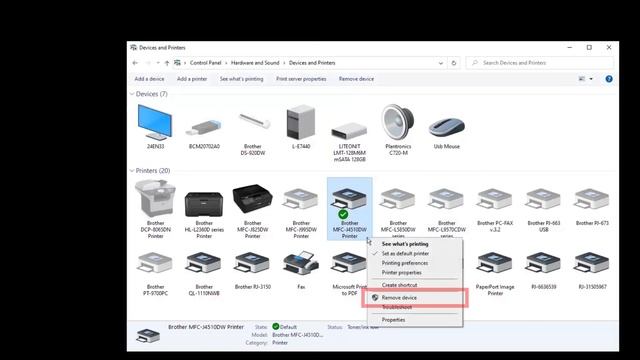Select the Usb Mouse device
Image resolution: width=640 pixels, height=360 pixels.
click(x=447, y=133)
